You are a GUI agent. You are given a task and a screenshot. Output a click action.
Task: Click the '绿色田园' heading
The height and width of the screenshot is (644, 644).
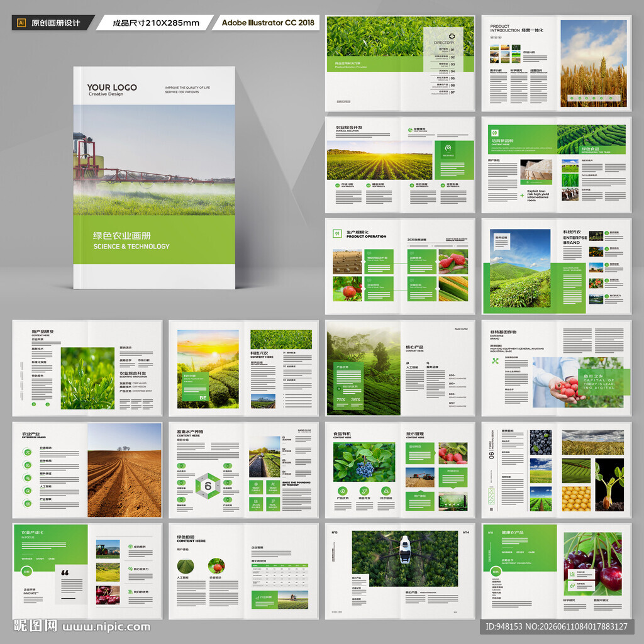(x=186, y=537)
